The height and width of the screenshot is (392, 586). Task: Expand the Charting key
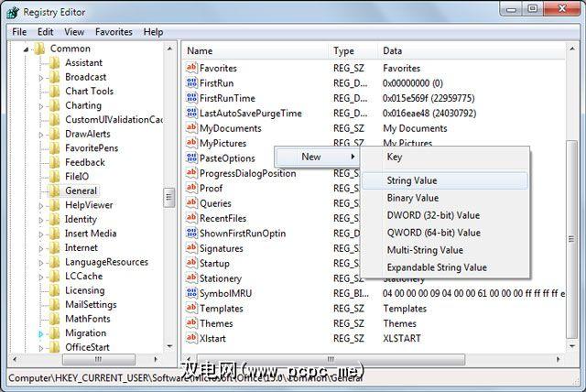point(40,106)
